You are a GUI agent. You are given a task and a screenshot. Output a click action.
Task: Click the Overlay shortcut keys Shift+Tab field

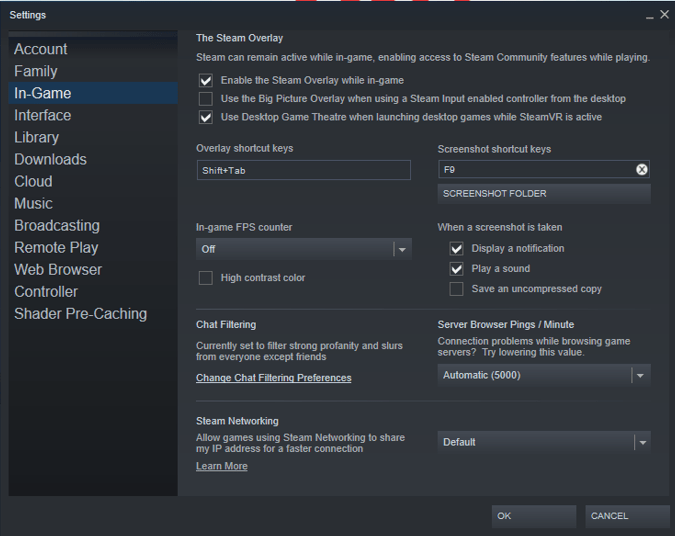(304, 170)
